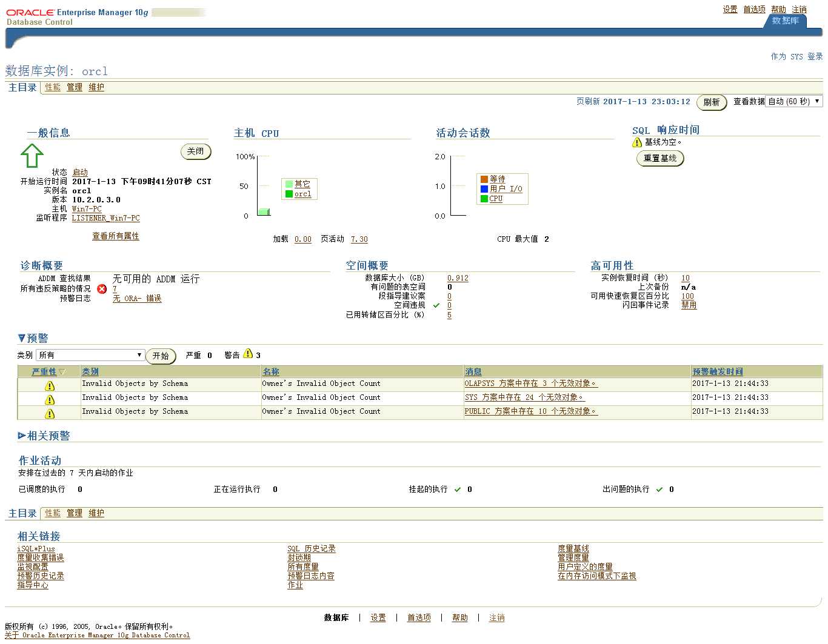Click the active sessions chart
828x644 pixels.
[x=458, y=185]
